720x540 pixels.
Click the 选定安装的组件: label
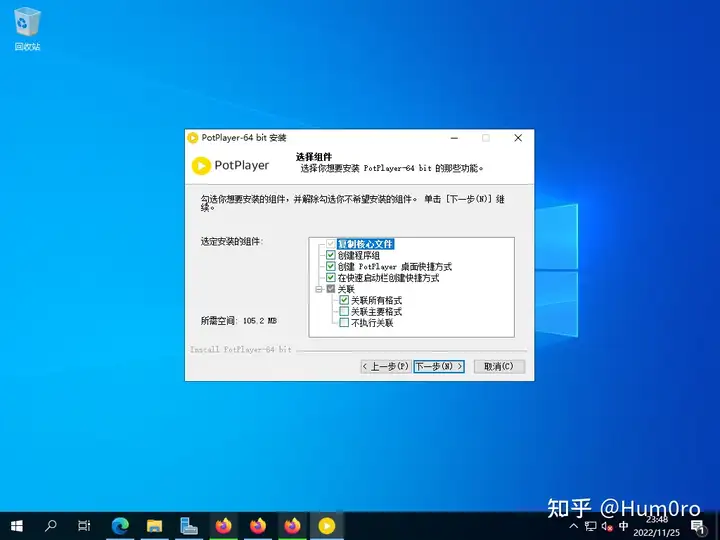[x=232, y=242]
